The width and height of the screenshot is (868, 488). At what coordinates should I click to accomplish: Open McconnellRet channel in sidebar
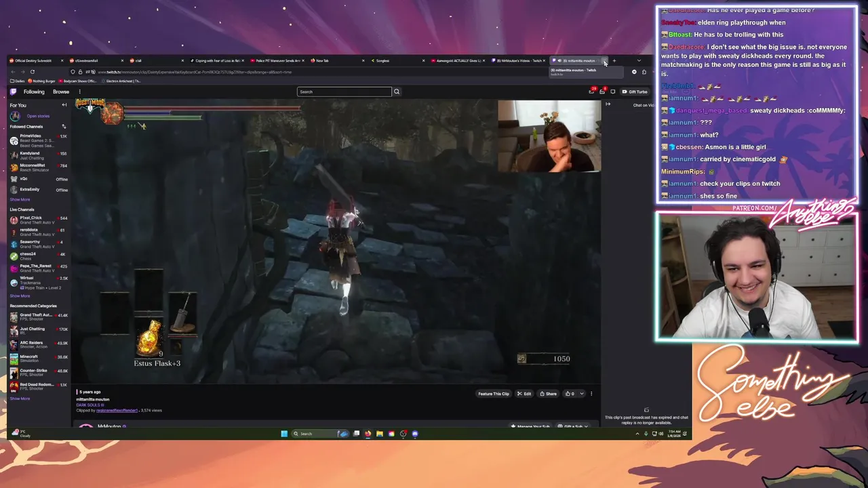coord(39,167)
